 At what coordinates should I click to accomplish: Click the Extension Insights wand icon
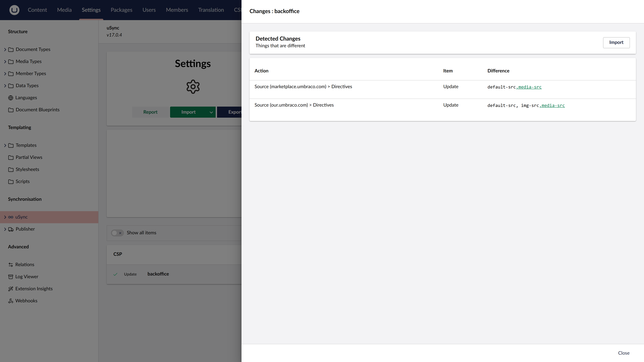(x=11, y=289)
